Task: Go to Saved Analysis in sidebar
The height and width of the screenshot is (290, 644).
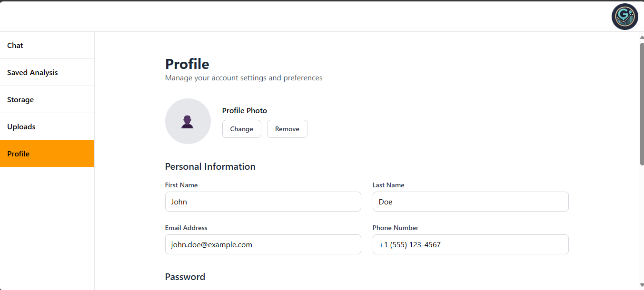Action: [x=47, y=73]
